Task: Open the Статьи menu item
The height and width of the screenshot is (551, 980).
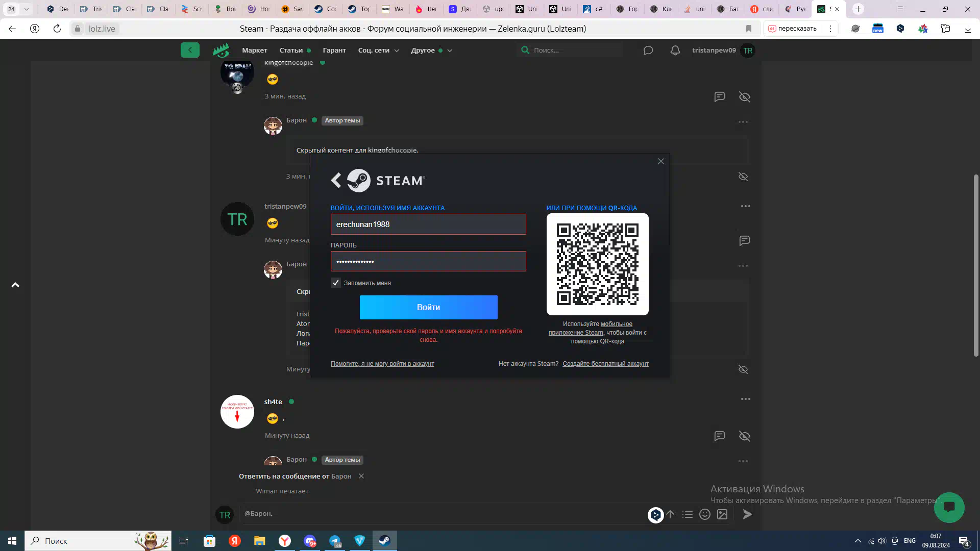Action: (291, 50)
